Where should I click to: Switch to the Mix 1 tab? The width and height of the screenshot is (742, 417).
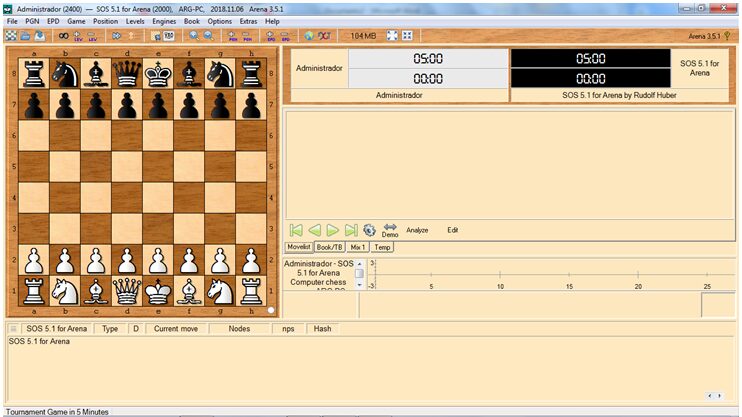click(358, 247)
